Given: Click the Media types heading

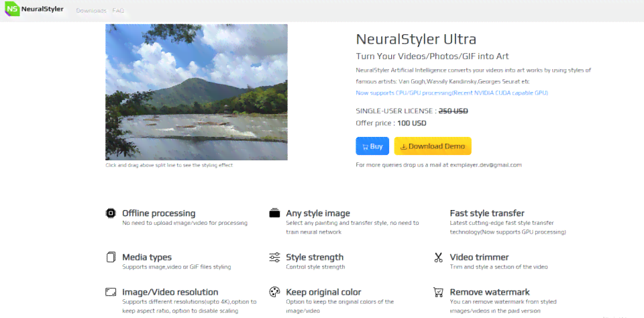Looking at the screenshot, I should [147, 257].
